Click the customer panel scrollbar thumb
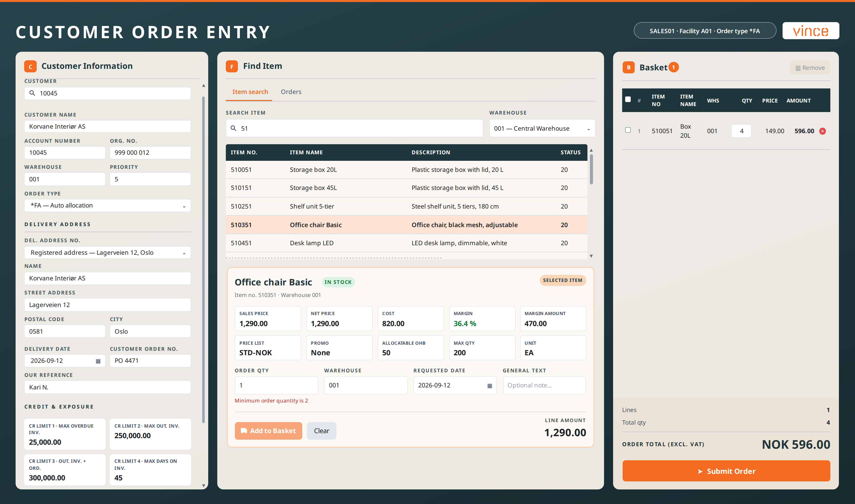855x504 pixels. click(203, 260)
